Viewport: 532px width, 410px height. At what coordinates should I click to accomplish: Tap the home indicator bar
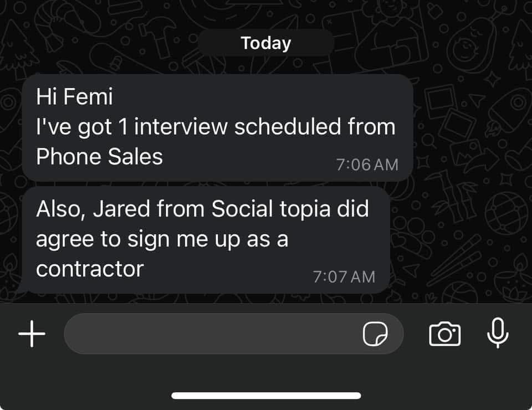266,396
